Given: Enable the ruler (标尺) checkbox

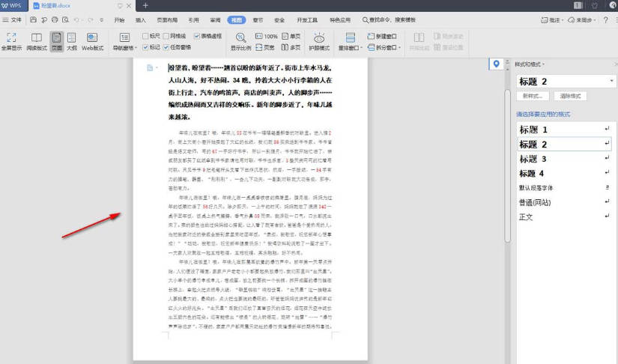Looking at the screenshot, I should [x=145, y=36].
